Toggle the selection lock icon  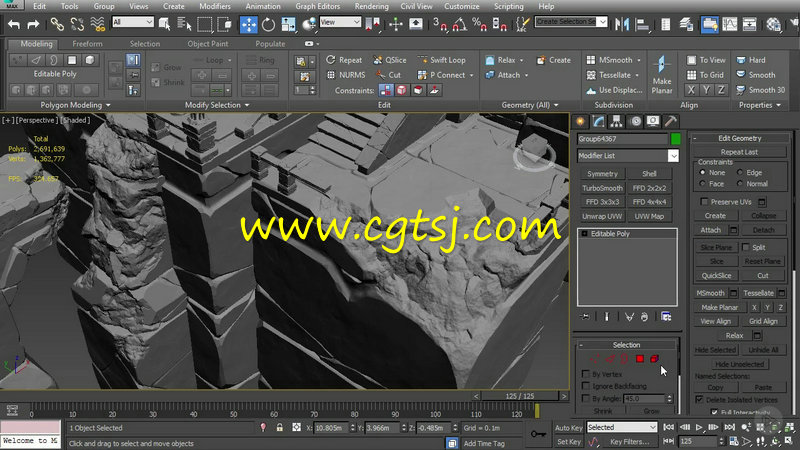coord(280,428)
